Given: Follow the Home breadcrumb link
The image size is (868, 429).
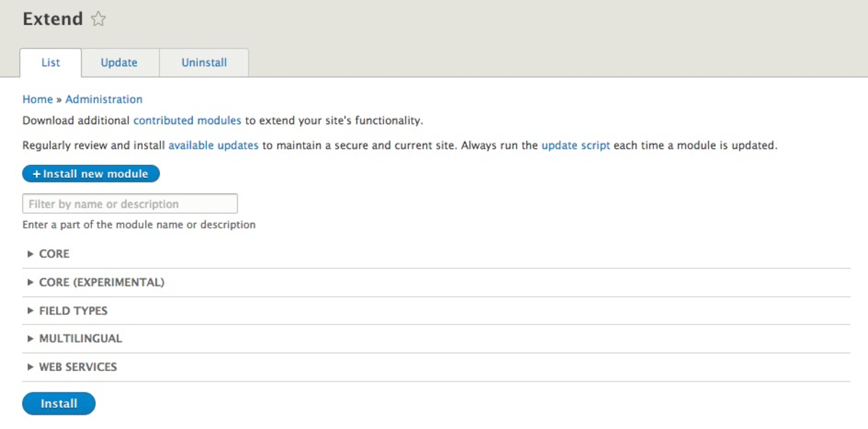Looking at the screenshot, I should [37, 100].
